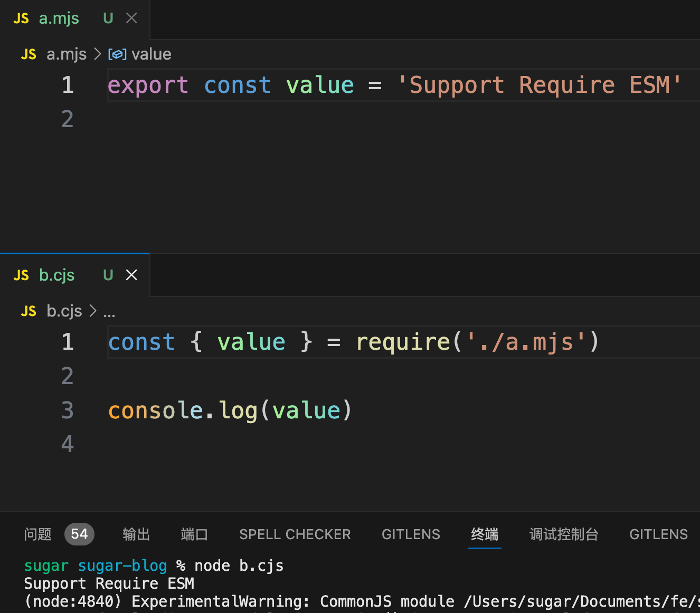The height and width of the screenshot is (613, 700).
Task: Click the JS icon in b.cjs breadcrumb
Action: (x=29, y=311)
